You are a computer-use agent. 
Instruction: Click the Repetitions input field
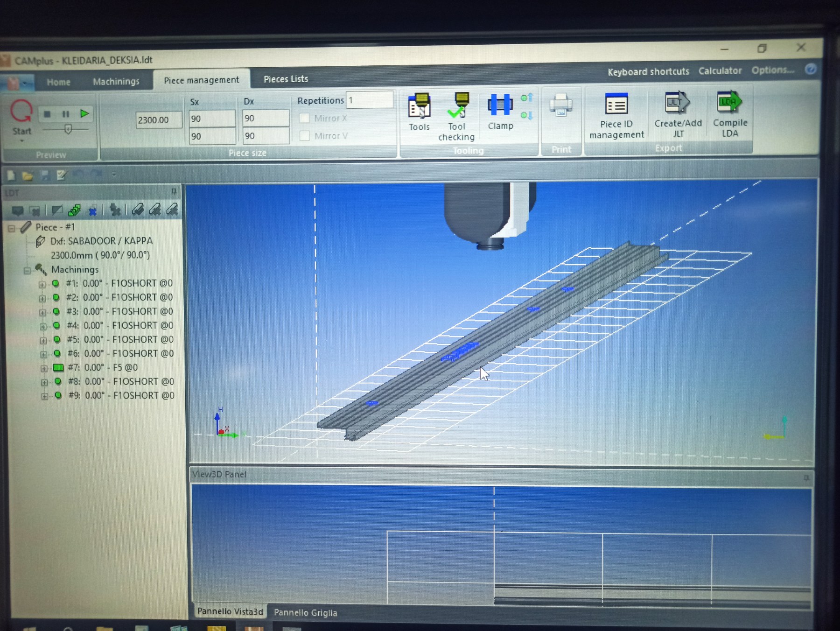pos(370,100)
